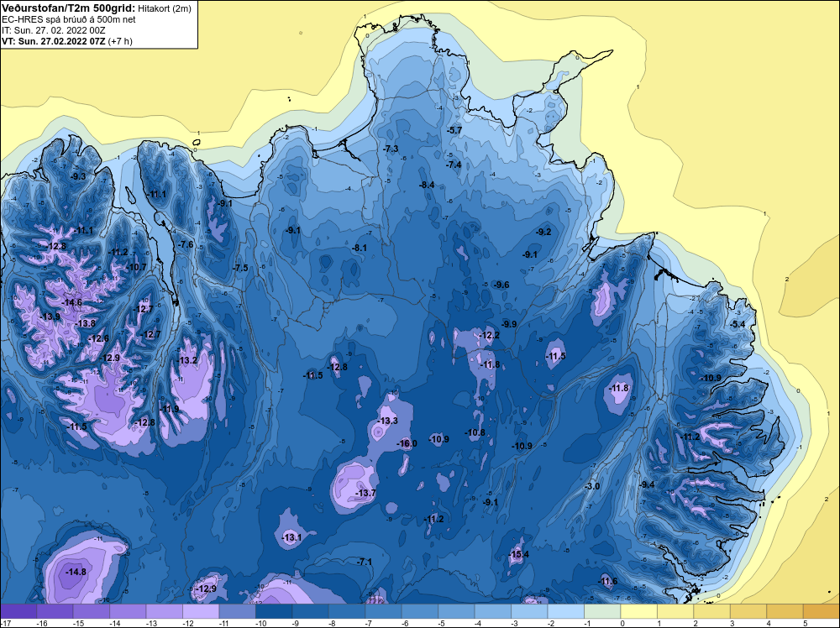Viewport: 840px width, 628px height.
Task: Click the legend swatch between 4 and 5
Action: pyautogui.click(x=785, y=611)
